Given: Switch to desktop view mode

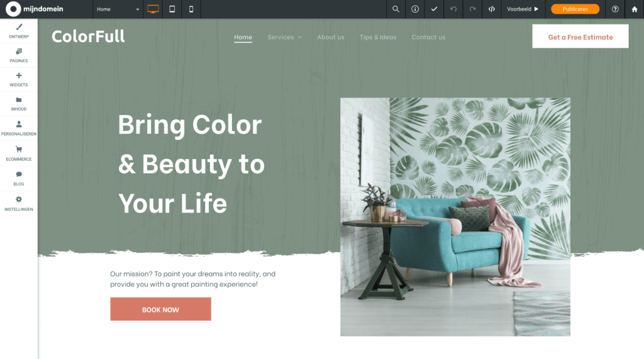Looking at the screenshot, I should pos(153,9).
